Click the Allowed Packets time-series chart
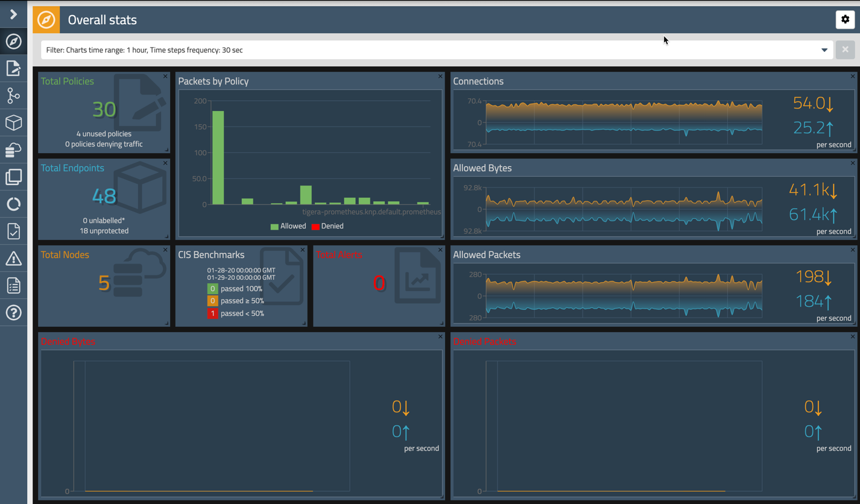 click(x=624, y=296)
